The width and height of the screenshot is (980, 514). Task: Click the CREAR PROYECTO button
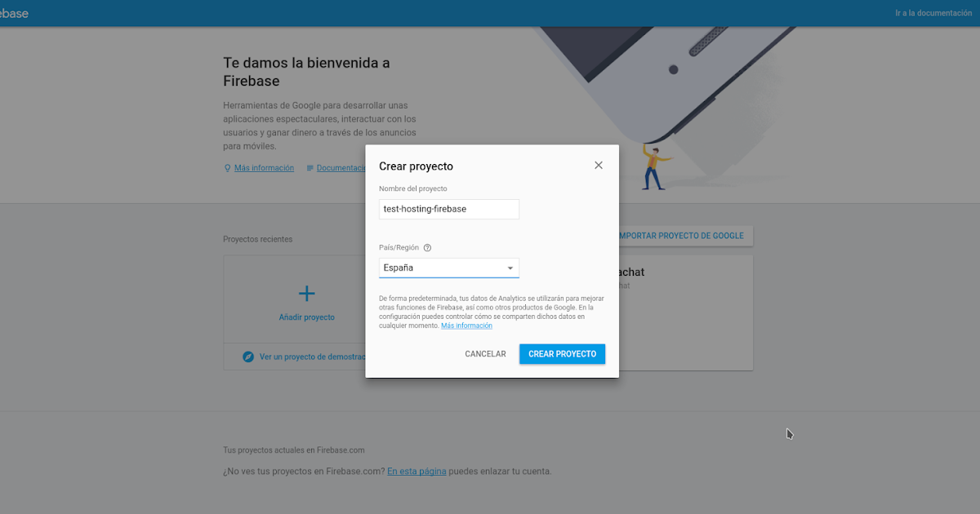pos(562,353)
